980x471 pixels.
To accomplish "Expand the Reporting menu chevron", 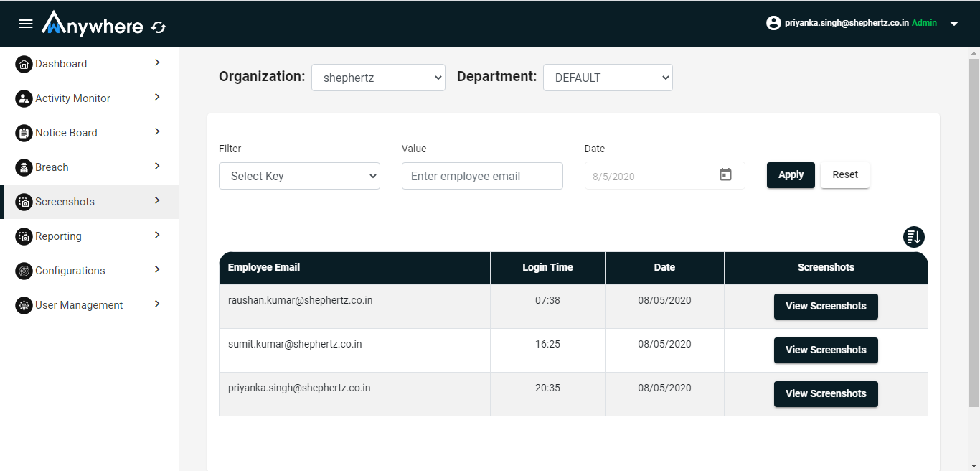I will [x=157, y=235].
